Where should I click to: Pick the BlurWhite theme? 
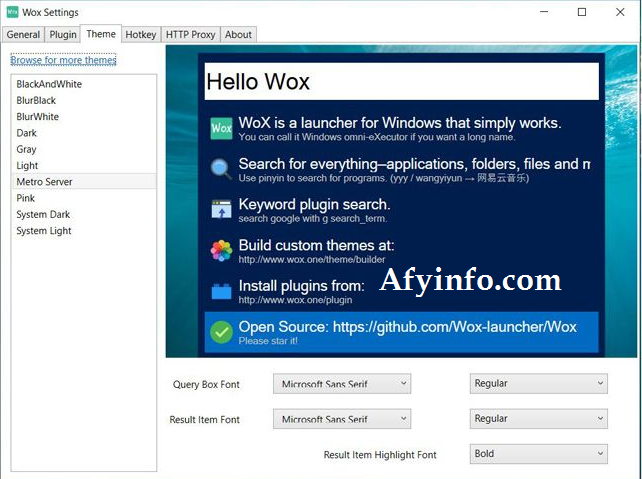[84, 117]
